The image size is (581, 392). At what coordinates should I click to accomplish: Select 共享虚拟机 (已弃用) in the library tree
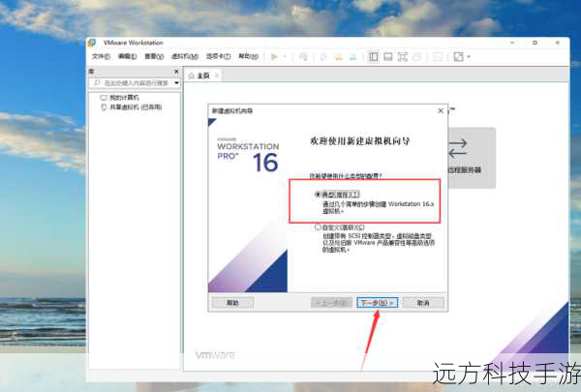click(x=136, y=107)
